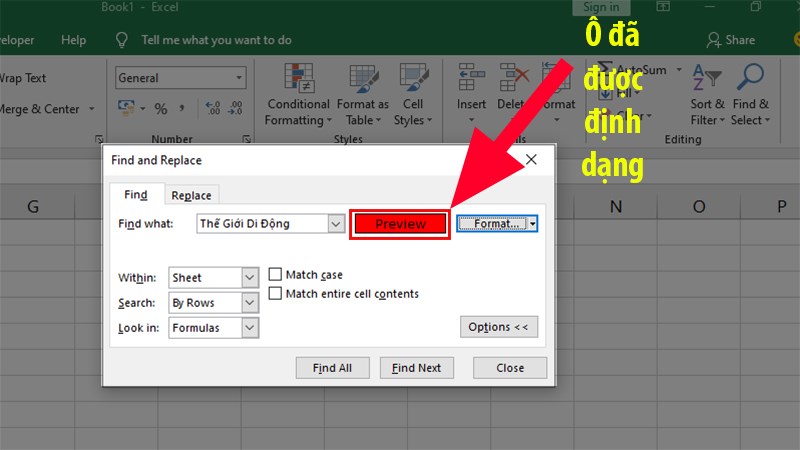Expand the Within dropdown set to Sheet

coord(250,277)
